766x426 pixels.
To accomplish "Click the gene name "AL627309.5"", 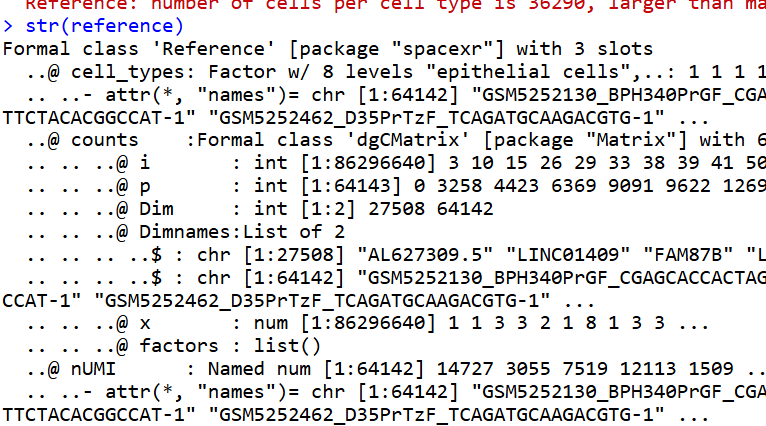I will tap(426, 255).
